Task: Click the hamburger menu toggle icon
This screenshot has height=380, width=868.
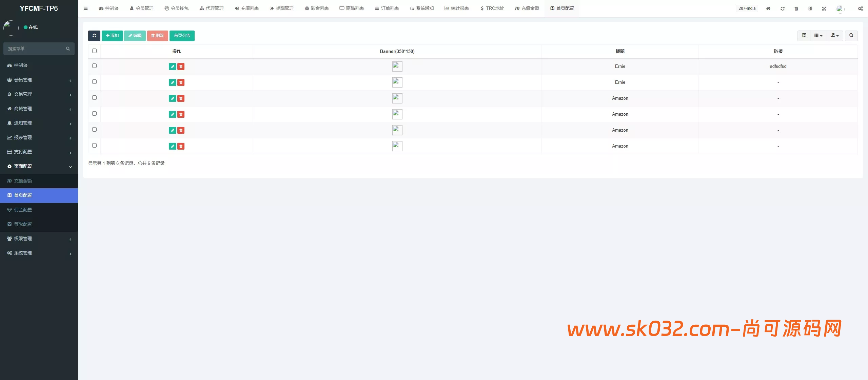Action: [x=85, y=8]
